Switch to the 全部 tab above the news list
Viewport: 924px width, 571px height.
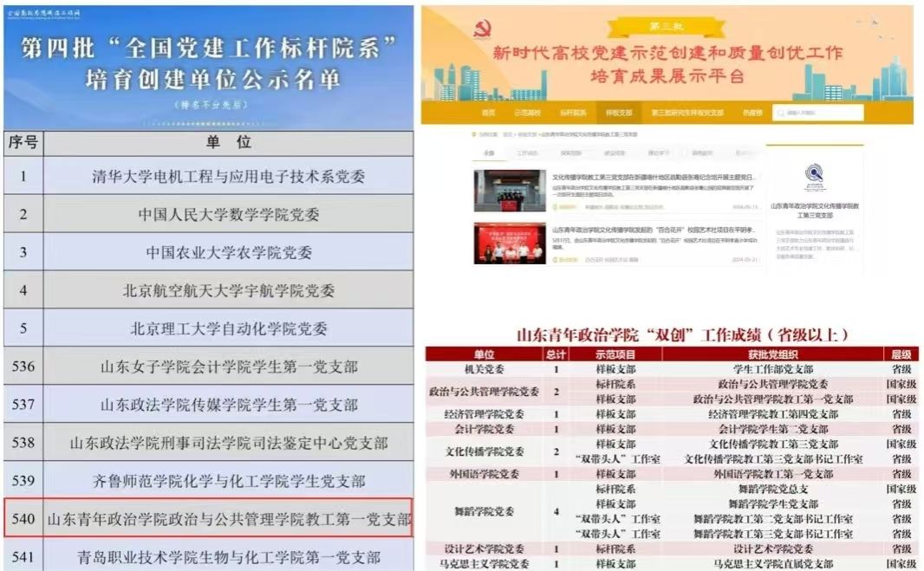click(x=489, y=153)
